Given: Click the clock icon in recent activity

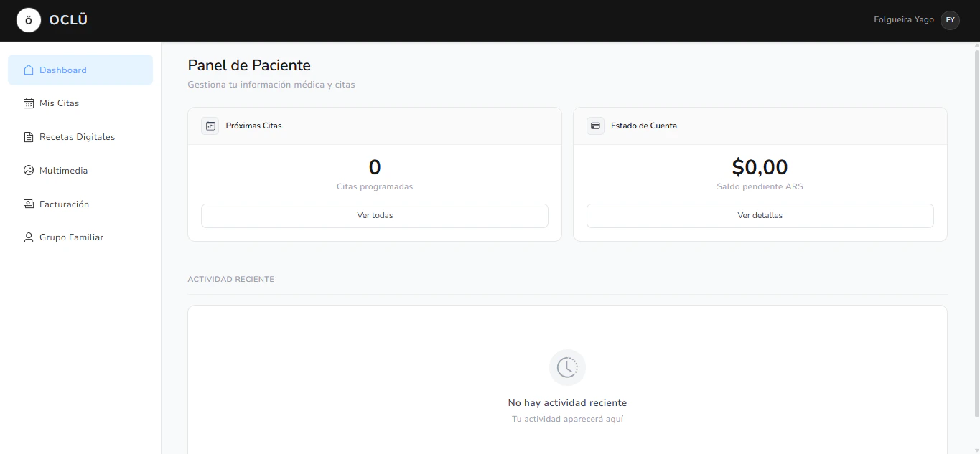Looking at the screenshot, I should (x=567, y=367).
